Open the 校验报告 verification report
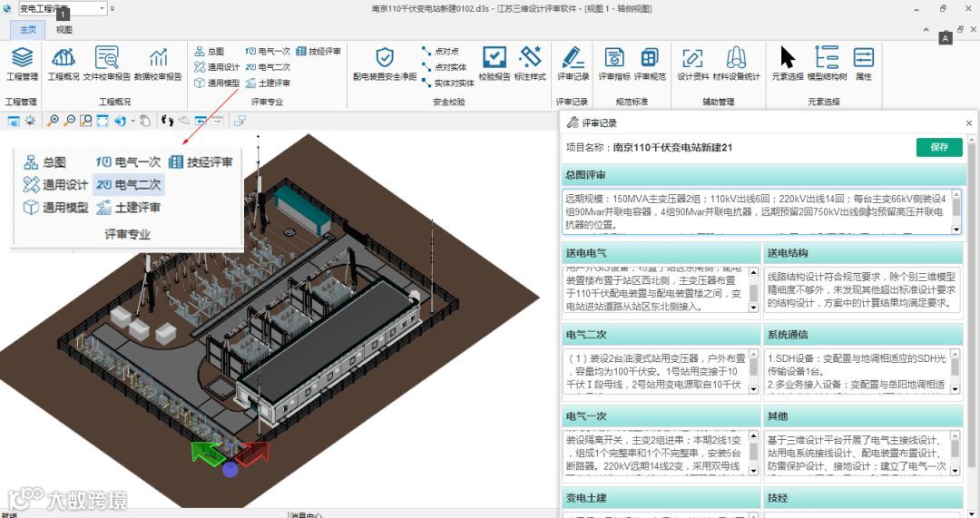The width and height of the screenshot is (980, 518). coord(495,64)
